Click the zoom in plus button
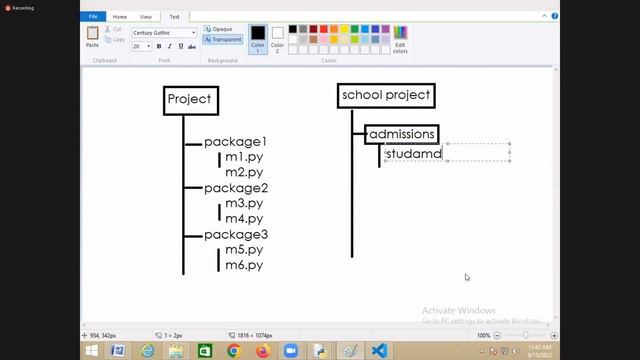 (x=554, y=336)
